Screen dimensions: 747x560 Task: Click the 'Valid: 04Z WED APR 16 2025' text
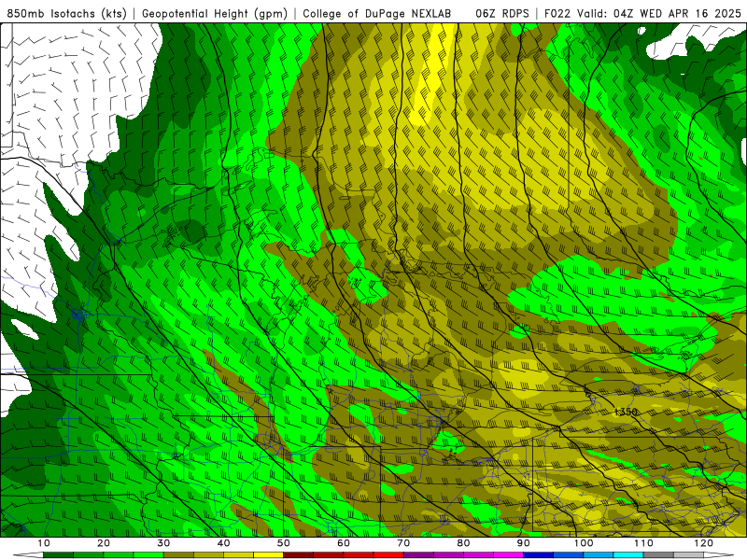659,13
